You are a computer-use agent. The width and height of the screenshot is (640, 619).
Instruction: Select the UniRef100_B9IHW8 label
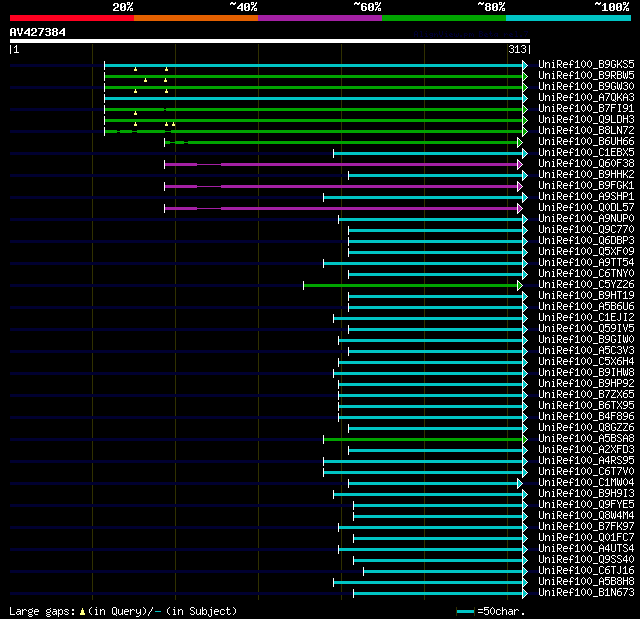(x=586, y=373)
